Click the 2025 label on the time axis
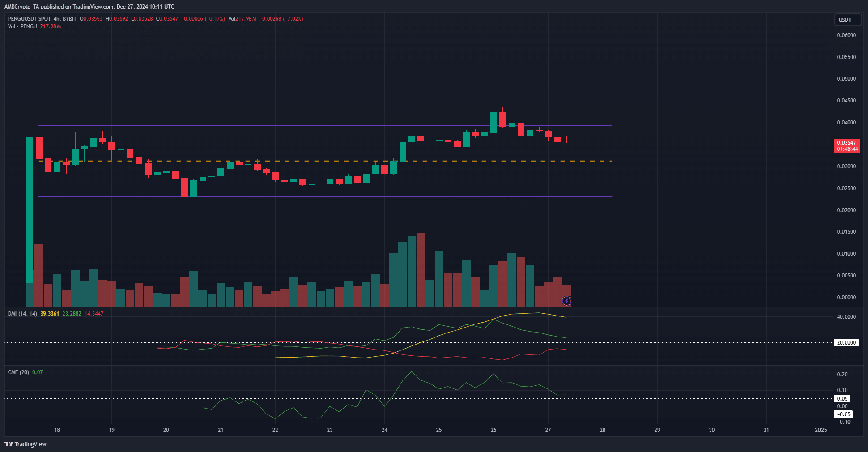Image resolution: width=868 pixels, height=452 pixels. pos(821,430)
